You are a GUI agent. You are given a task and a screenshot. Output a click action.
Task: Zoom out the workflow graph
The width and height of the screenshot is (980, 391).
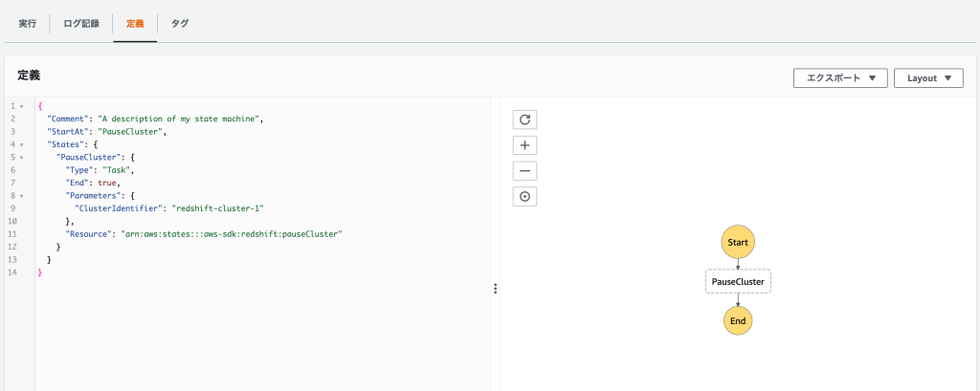525,171
